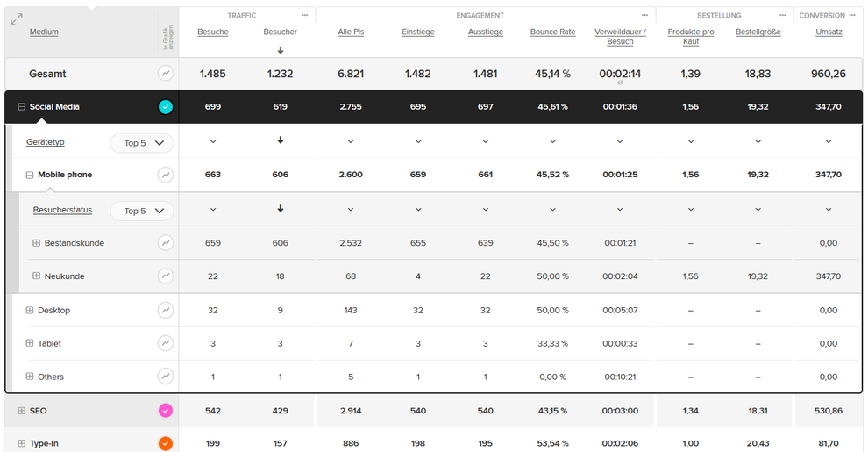Expand the Neukunde row

[x=37, y=276]
